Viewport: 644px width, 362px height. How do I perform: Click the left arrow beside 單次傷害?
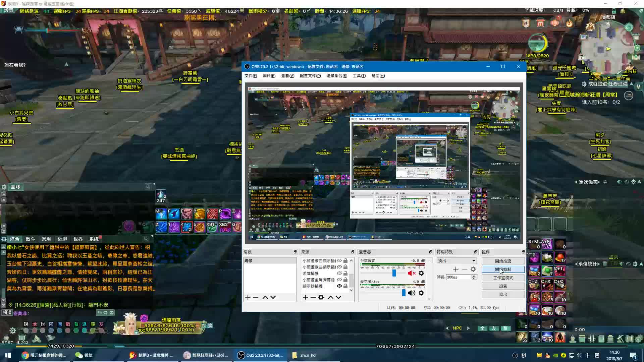576,182
